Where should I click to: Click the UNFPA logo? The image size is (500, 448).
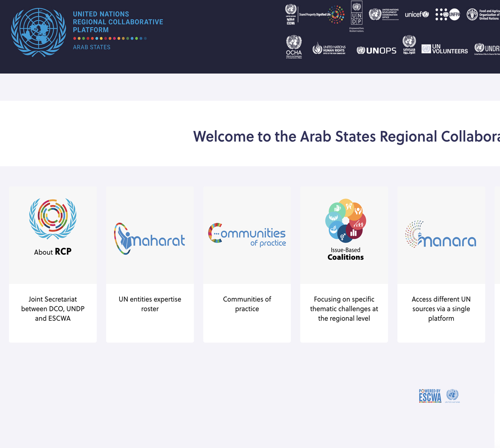[448, 15]
